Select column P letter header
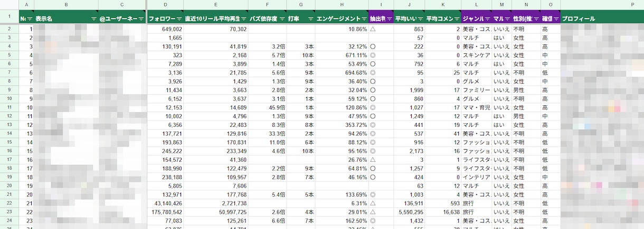Image resolution: width=644 pixels, height=229 pixels. [602, 5]
